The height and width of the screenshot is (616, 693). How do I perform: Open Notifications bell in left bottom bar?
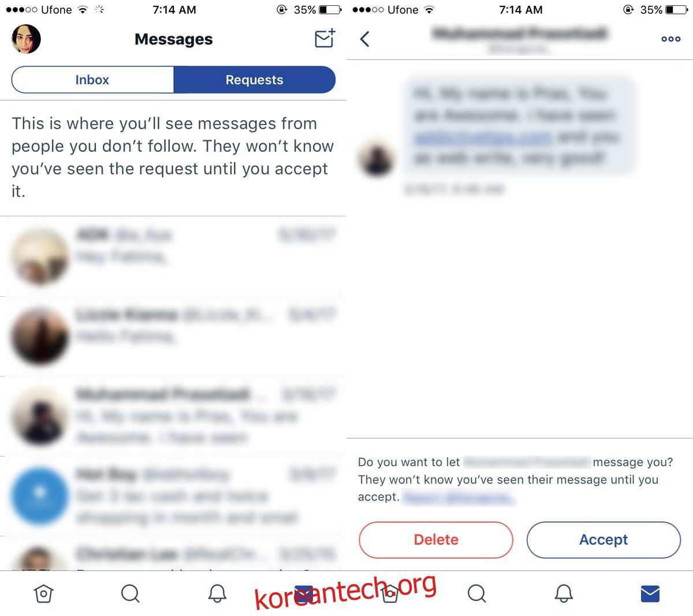point(217,593)
